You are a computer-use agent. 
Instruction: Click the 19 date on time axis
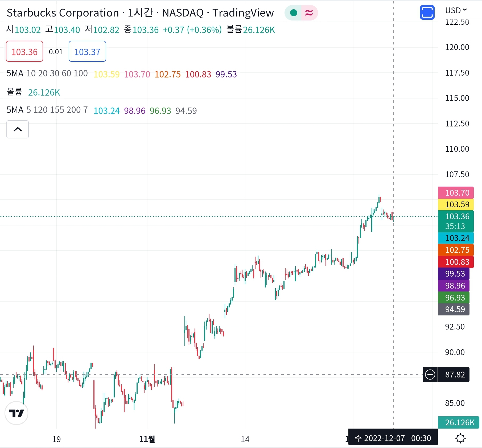(x=56, y=439)
